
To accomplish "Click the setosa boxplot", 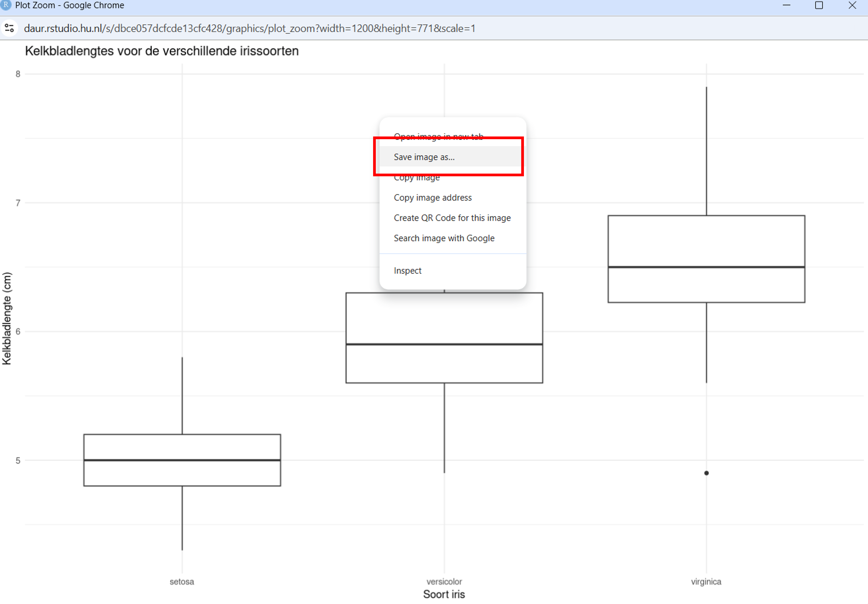I will point(182,459).
